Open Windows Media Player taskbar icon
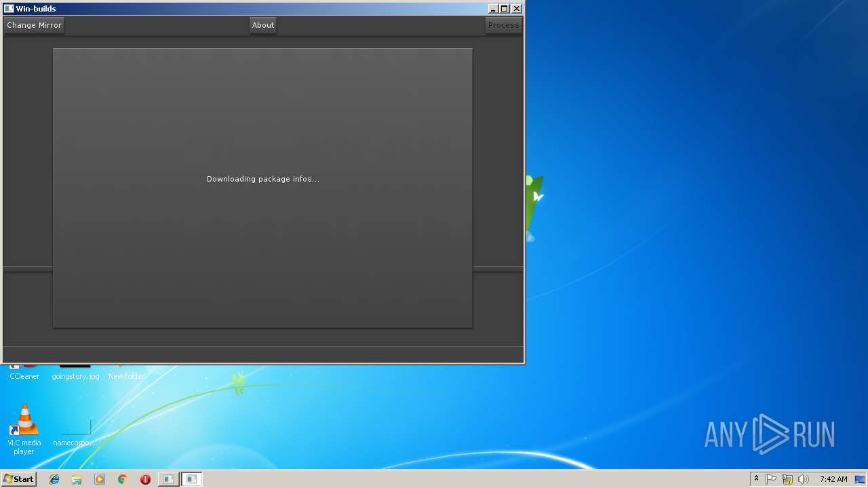Screen dimensions: 868x488 [100, 479]
